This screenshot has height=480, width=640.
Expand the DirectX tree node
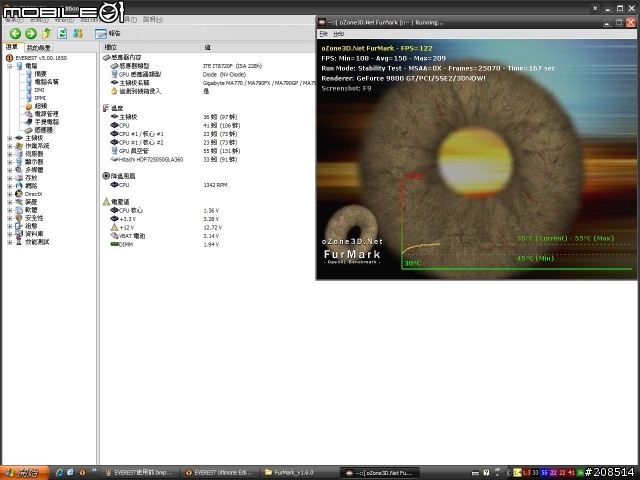click(10, 194)
